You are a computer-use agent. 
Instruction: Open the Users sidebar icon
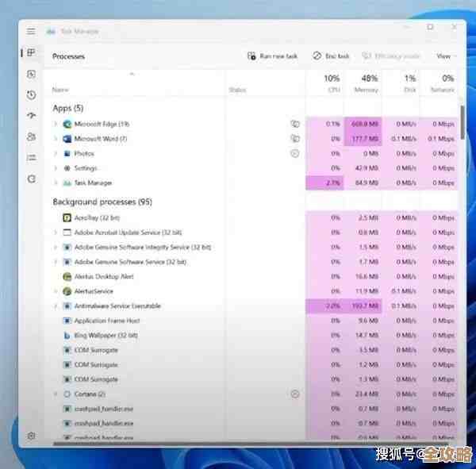[31, 136]
